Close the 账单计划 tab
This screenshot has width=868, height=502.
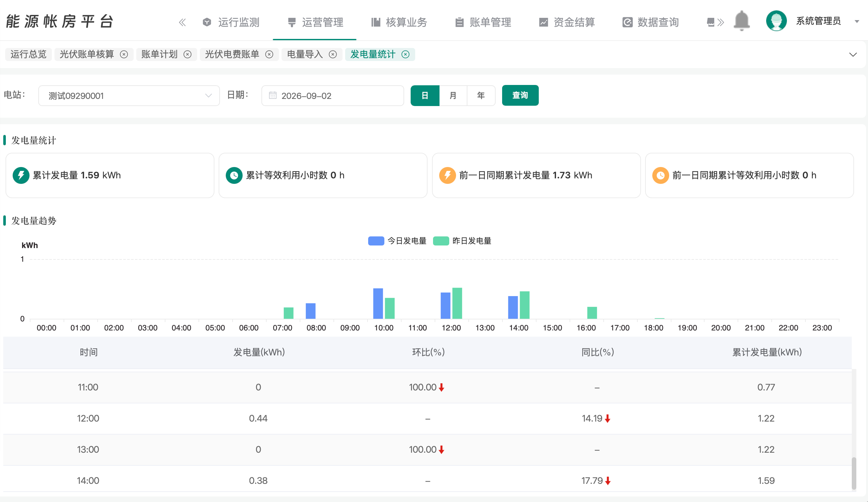[x=187, y=54]
